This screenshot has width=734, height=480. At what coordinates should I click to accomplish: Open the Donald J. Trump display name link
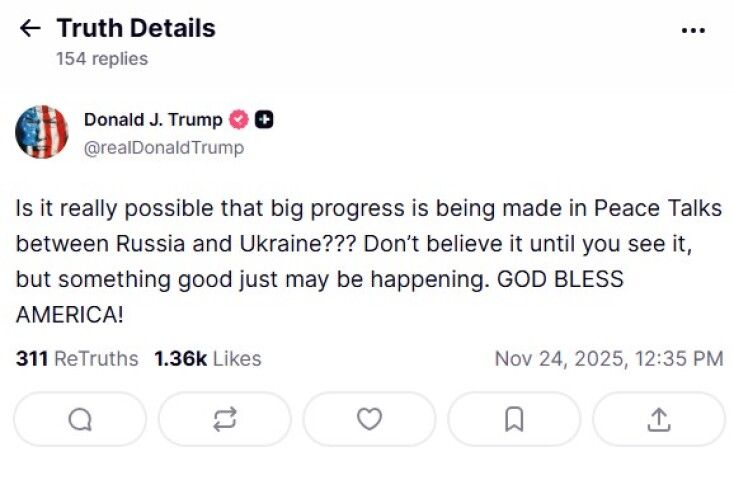pos(153,120)
